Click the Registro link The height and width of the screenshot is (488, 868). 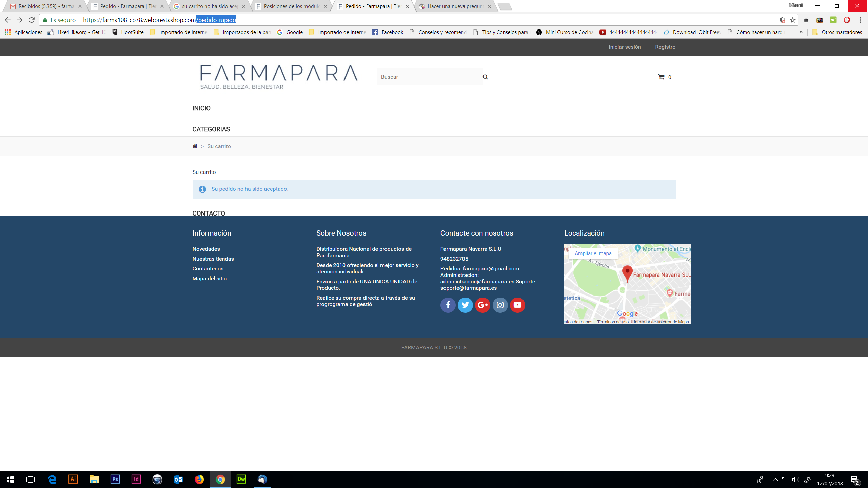[665, 47]
